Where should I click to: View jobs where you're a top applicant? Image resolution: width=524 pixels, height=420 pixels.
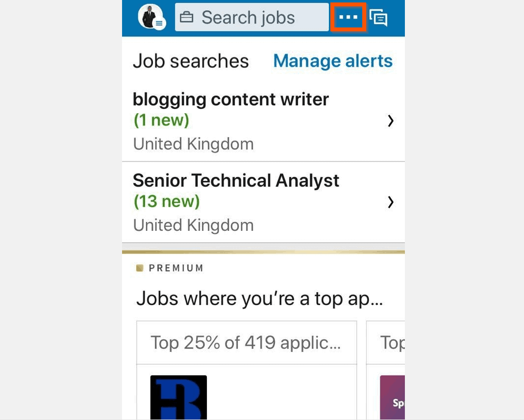(x=260, y=298)
